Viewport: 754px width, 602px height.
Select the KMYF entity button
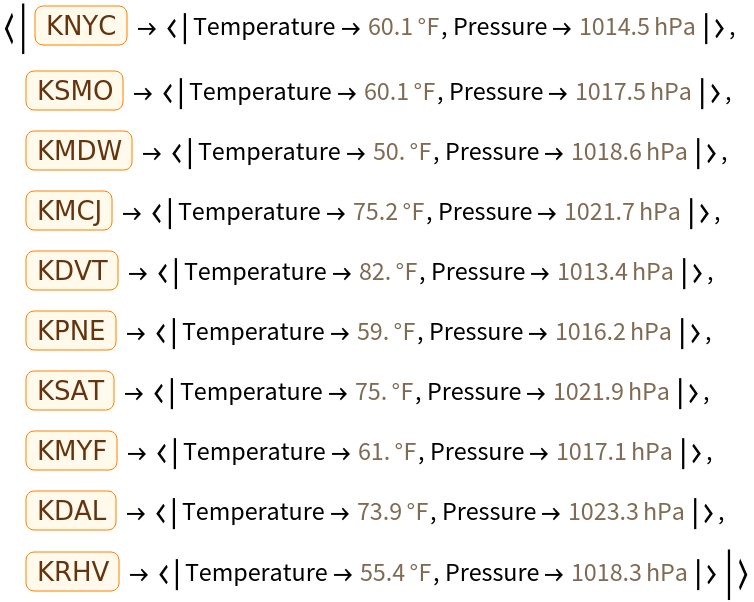coord(72,452)
